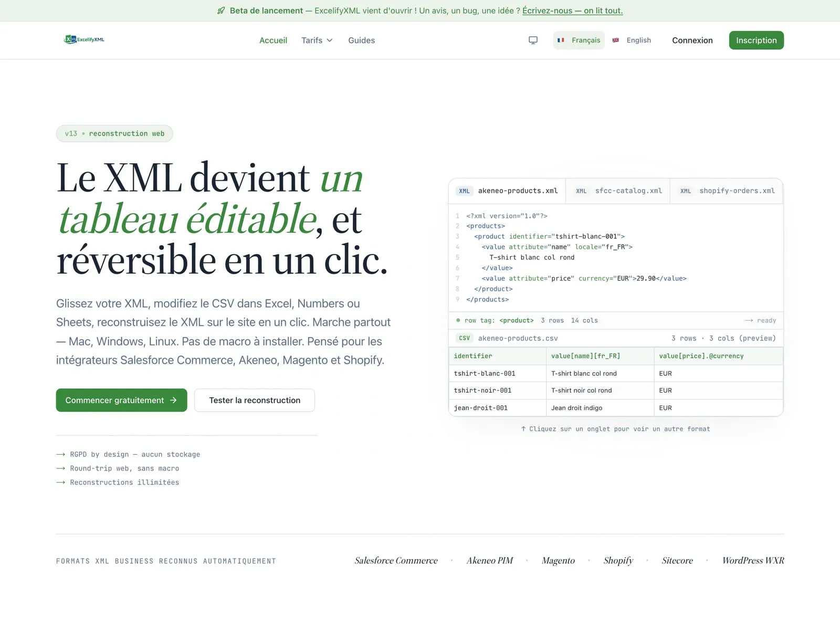Click Cliquez sur un onglet hint text
The image size is (840, 630).
click(615, 429)
